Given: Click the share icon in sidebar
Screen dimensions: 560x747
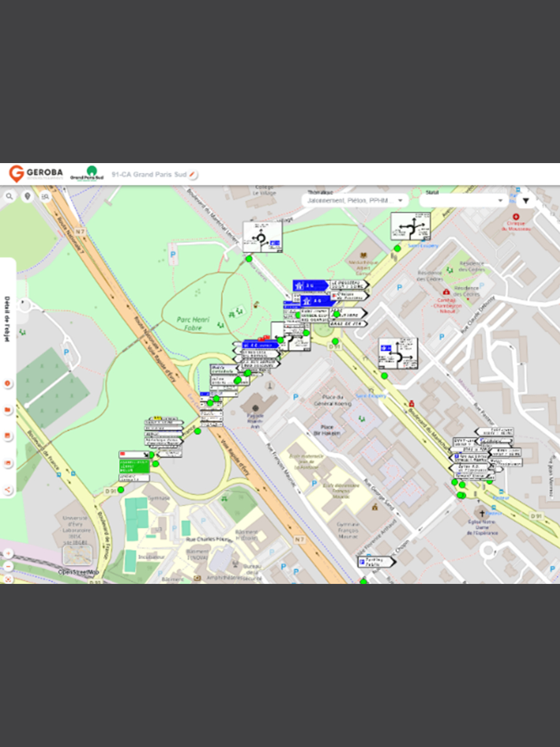Looking at the screenshot, I should 8,490.
